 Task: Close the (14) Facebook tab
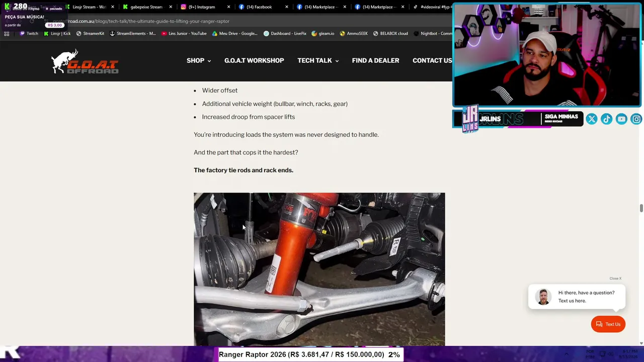(286, 7)
